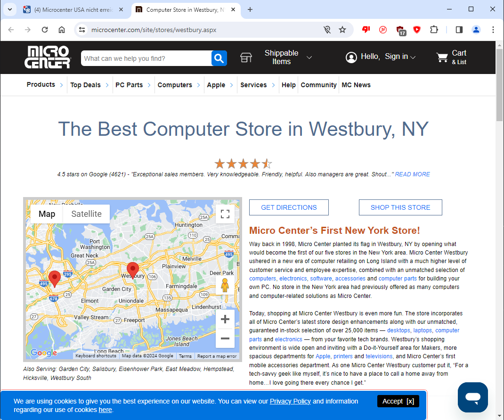
Task: Open the store selector storefront icon
Action: (246, 58)
